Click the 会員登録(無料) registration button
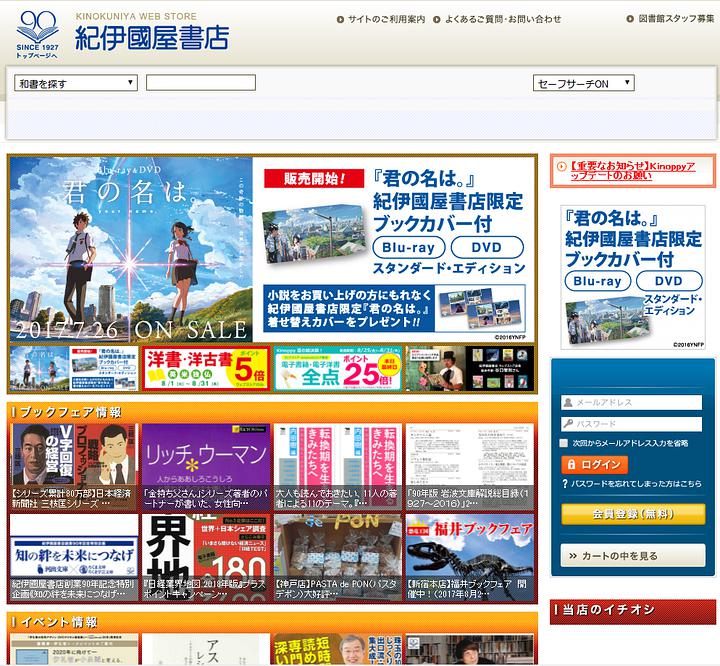The width and height of the screenshot is (720, 666). (632, 514)
